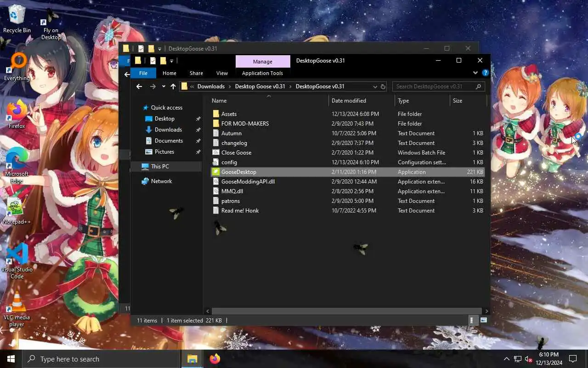The image size is (588, 368).
Task: Launch the Notepad++ desktop shortcut
Action: (17, 211)
